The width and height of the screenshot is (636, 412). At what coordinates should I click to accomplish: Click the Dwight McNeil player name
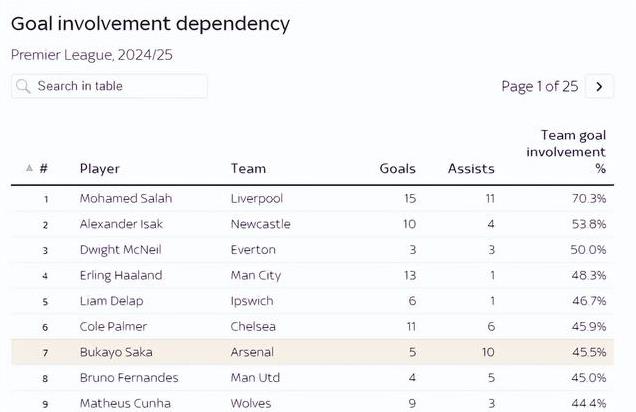pyautogui.click(x=120, y=249)
